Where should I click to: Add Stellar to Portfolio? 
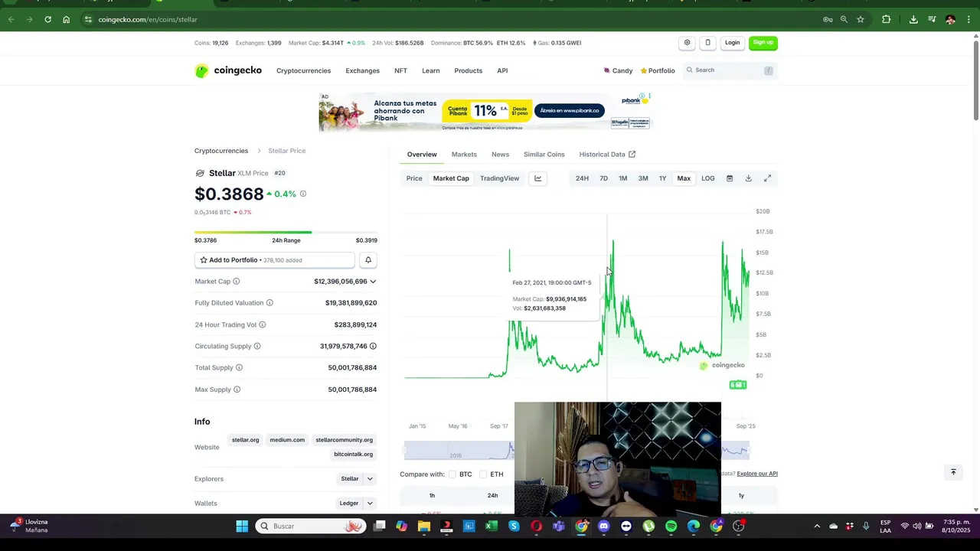[x=275, y=260]
